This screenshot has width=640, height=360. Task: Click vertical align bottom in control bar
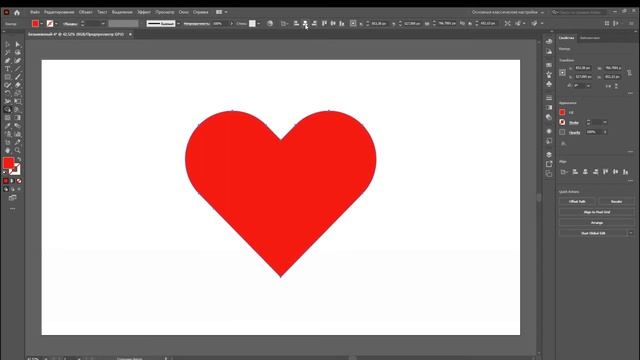(342, 24)
